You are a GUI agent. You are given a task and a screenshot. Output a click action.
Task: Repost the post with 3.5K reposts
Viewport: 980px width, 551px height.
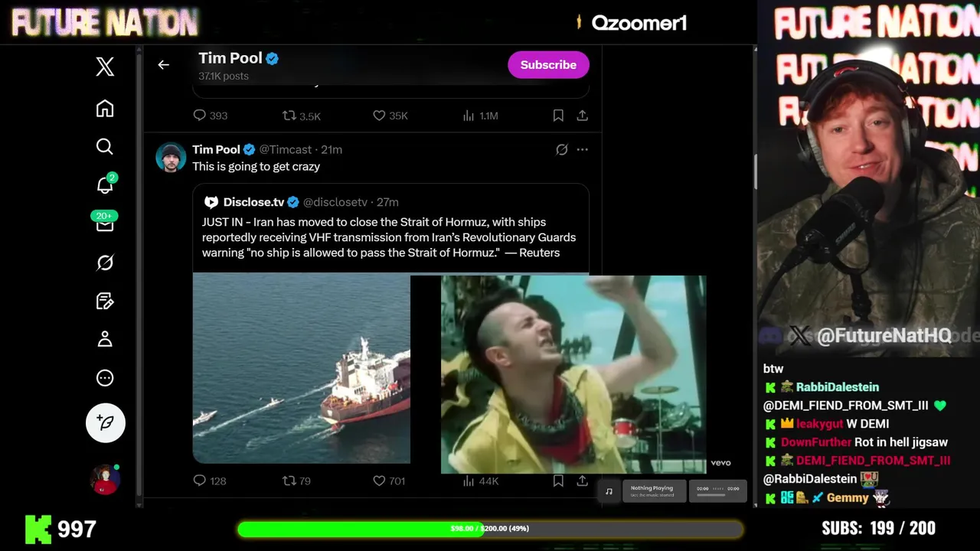302,116
